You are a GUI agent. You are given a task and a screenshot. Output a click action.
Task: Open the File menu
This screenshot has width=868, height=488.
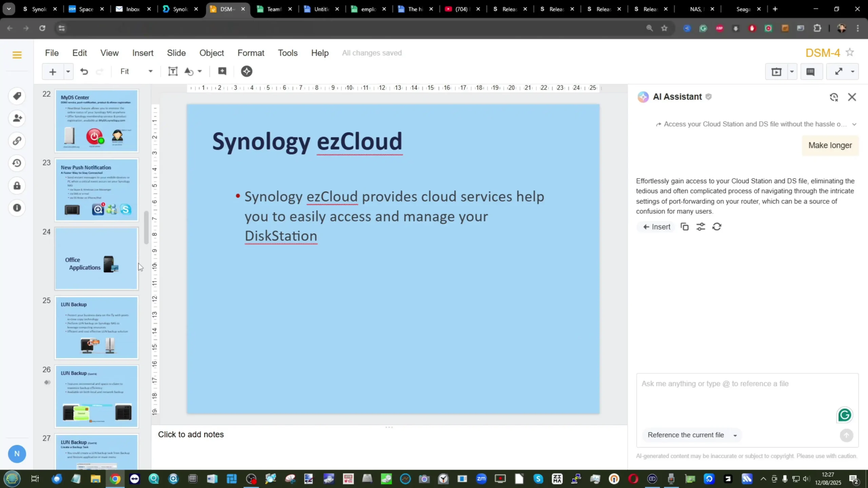pos(52,53)
